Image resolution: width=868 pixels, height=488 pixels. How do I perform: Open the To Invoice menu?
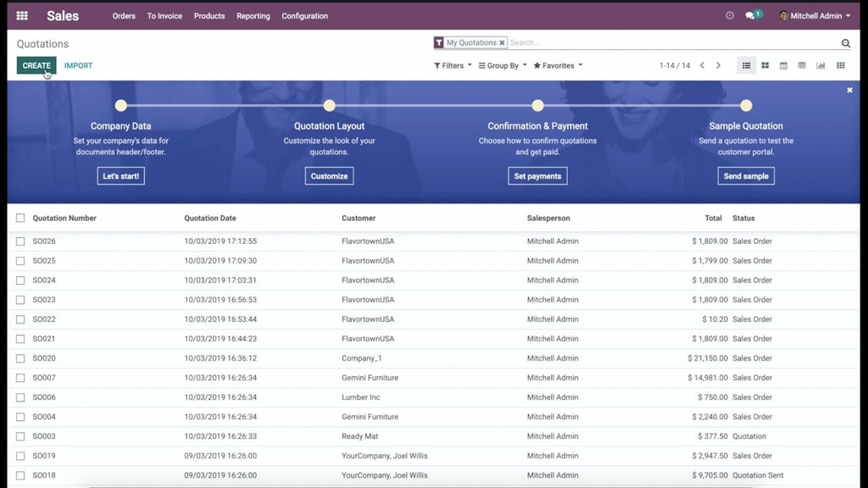[x=164, y=16]
